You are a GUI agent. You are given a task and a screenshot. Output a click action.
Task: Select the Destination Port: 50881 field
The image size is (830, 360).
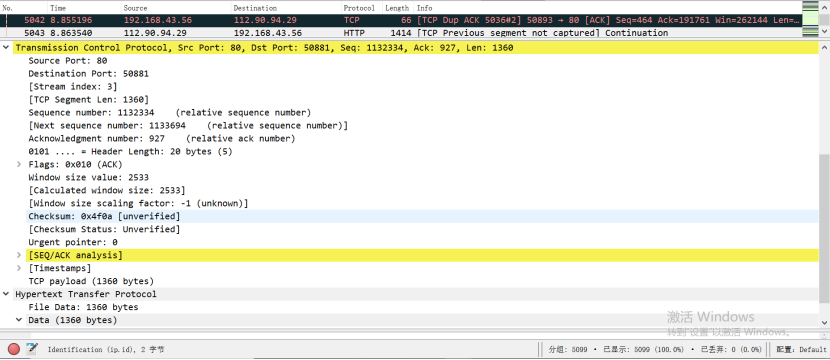88,74
